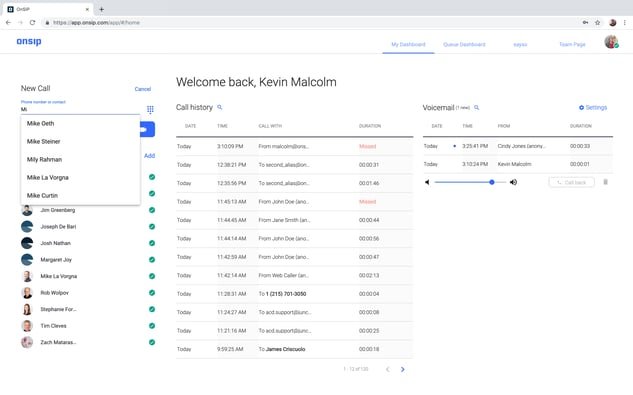Image resolution: width=633 pixels, height=395 pixels.
Task: Reload the page in the browser
Action: (x=32, y=23)
